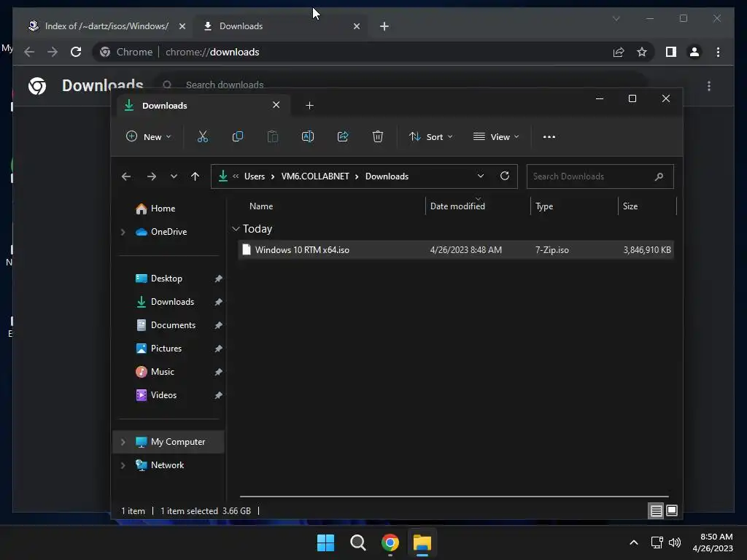Go back in Chrome

point(29,52)
